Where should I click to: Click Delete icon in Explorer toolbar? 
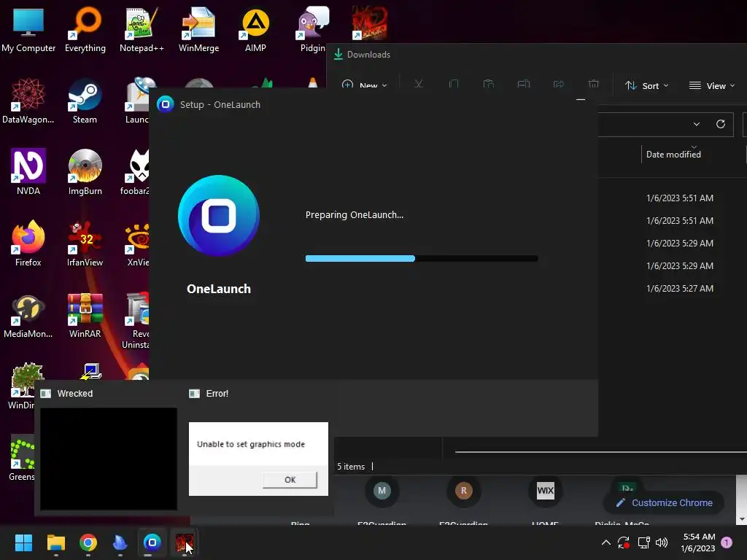point(594,85)
